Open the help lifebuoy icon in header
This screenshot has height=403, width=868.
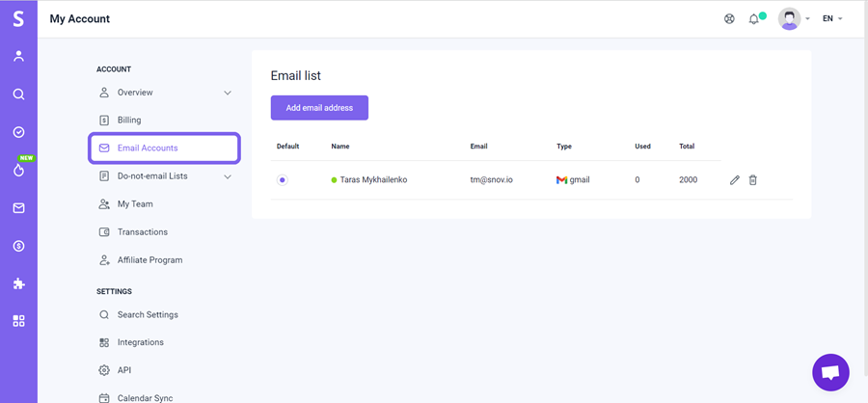(729, 19)
